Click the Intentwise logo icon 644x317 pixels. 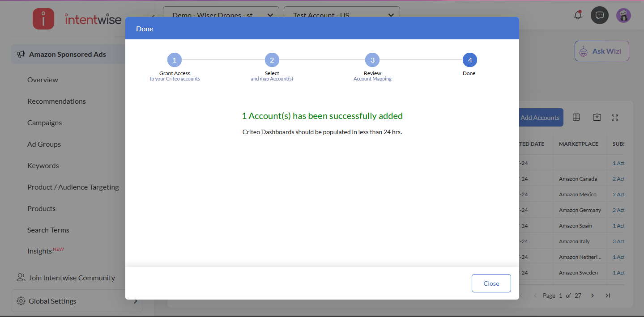point(43,19)
